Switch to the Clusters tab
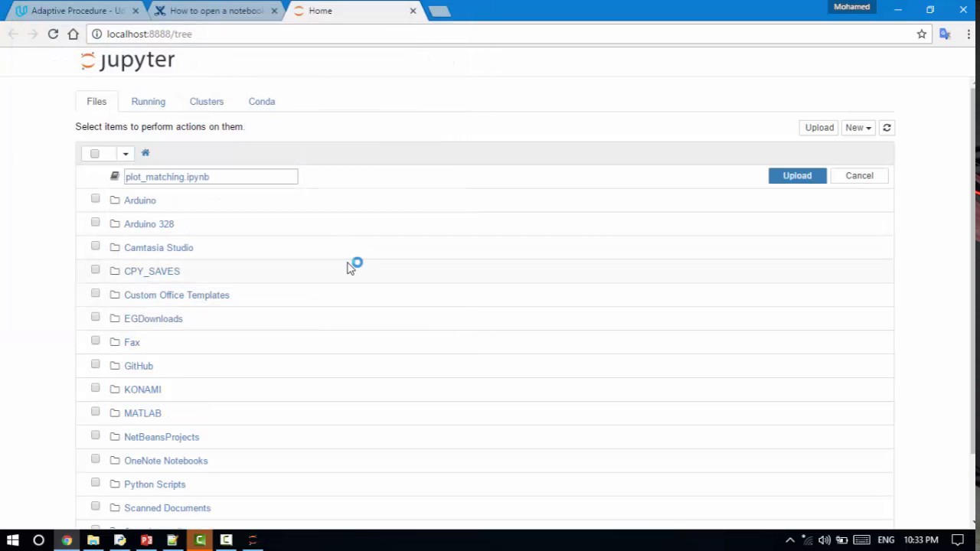 [207, 102]
